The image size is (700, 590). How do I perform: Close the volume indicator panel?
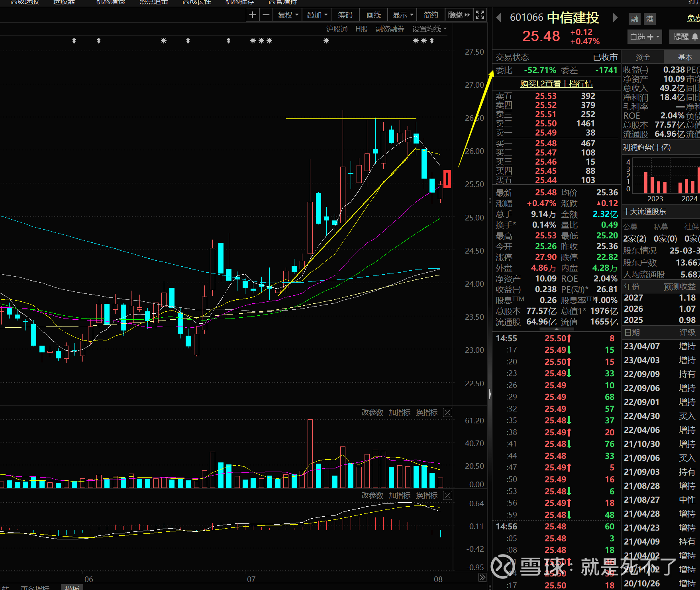(x=447, y=413)
